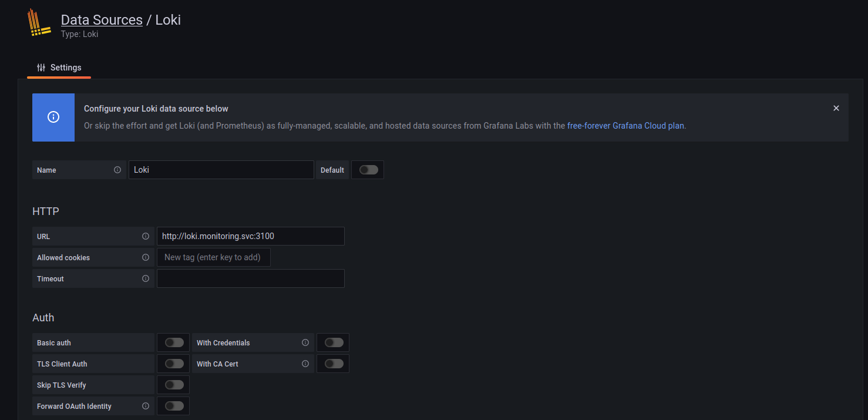Click the blue info icon in banner
The width and height of the screenshot is (868, 420).
pyautogui.click(x=53, y=117)
